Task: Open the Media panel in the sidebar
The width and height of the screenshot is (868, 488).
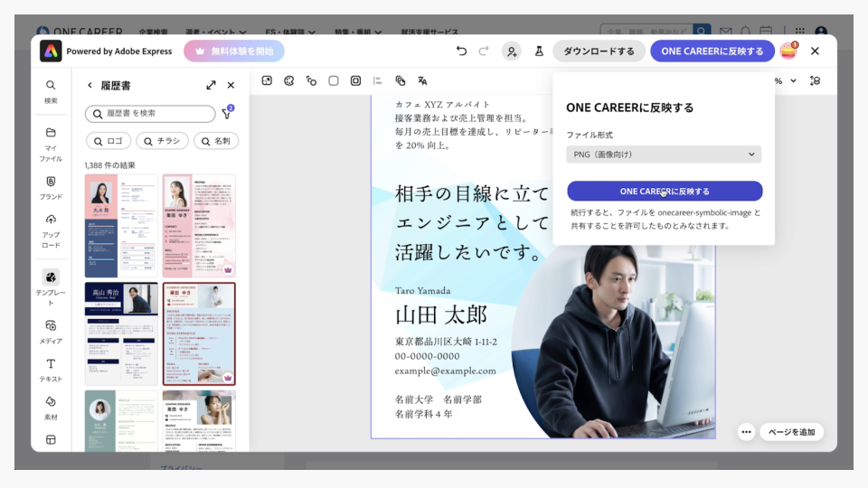Action: pyautogui.click(x=51, y=331)
